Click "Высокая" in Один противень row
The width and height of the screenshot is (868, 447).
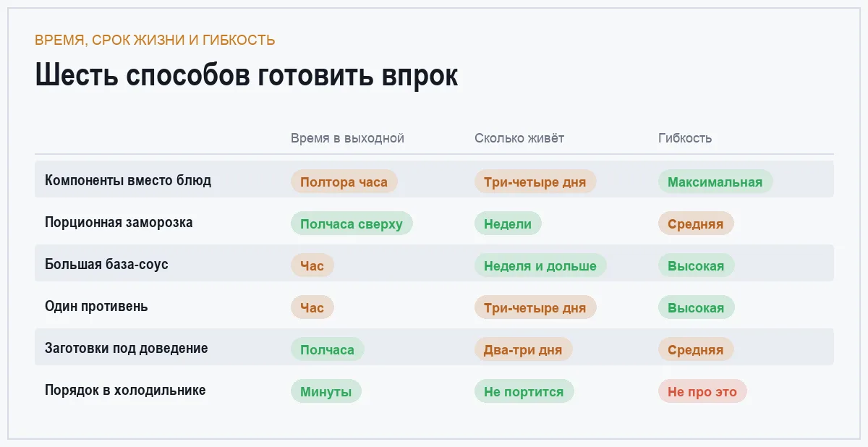point(697,307)
